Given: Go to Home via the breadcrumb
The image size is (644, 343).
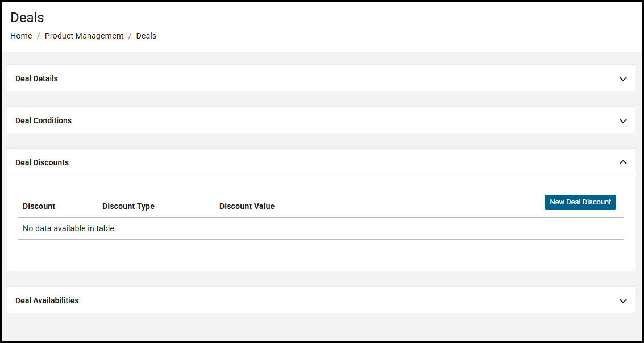Looking at the screenshot, I should tap(21, 36).
